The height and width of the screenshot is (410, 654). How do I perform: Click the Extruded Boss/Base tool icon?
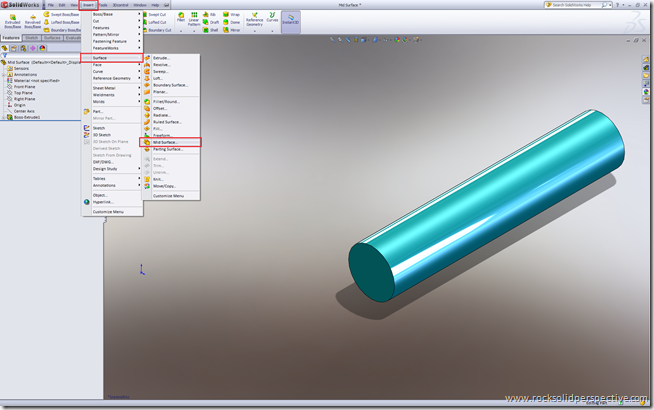click(13, 18)
